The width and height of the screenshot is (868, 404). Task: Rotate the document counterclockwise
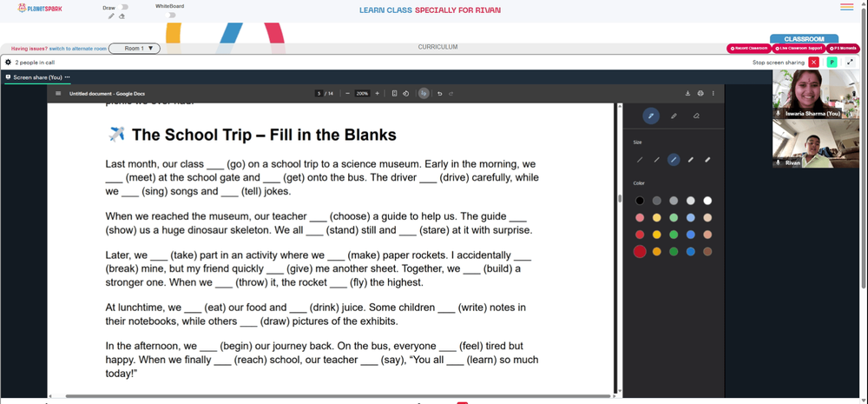click(x=405, y=94)
